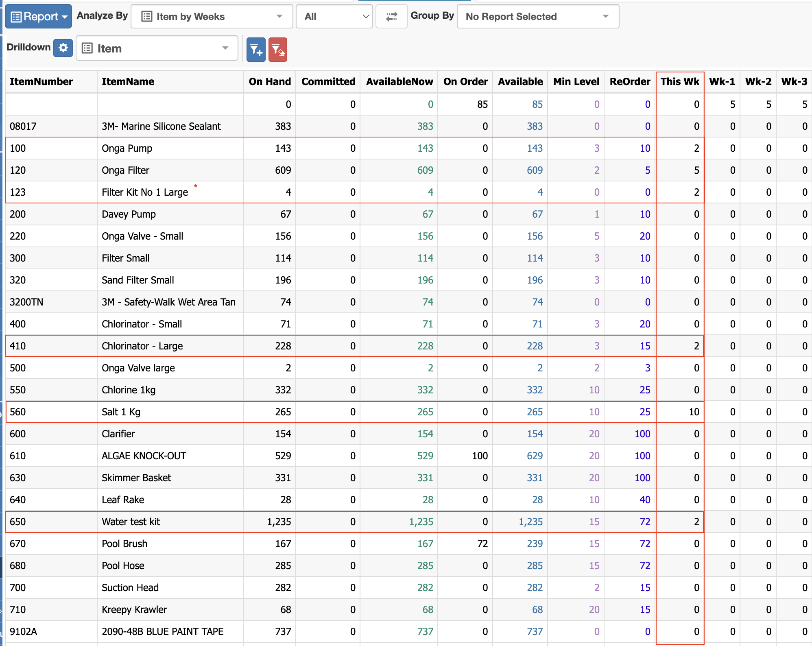Click the Chlorine 1kg item name

(129, 390)
